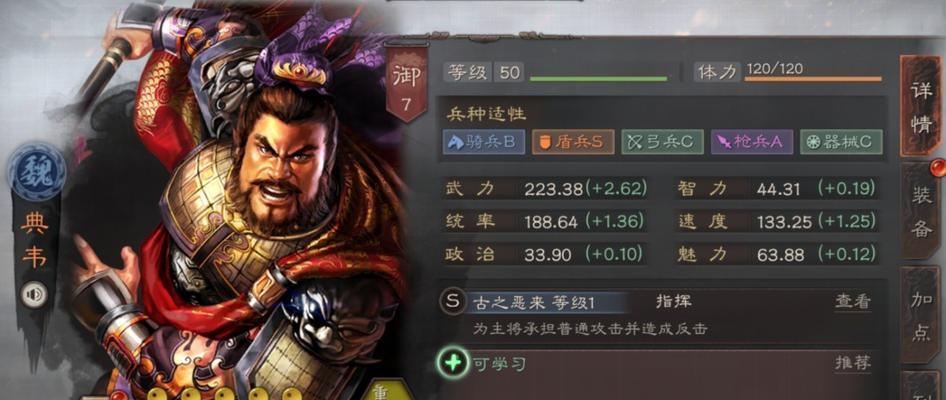The height and width of the screenshot is (400, 946).
Task: Open the 详情 details tab
Action: click(x=920, y=107)
